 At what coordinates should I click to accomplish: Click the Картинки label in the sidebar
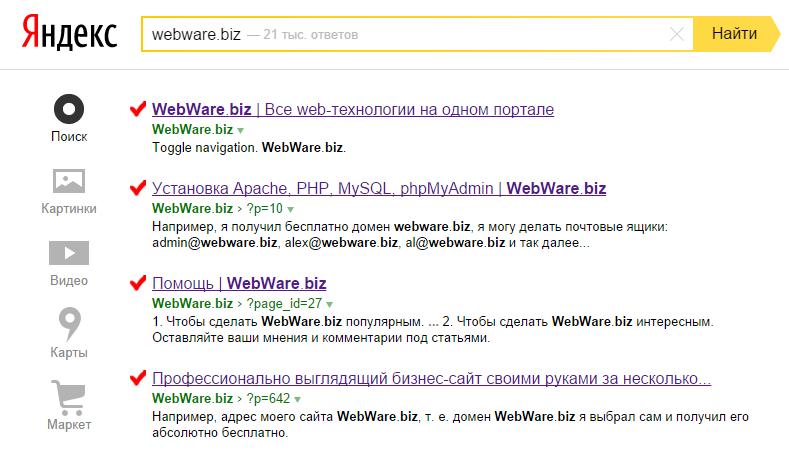click(69, 208)
